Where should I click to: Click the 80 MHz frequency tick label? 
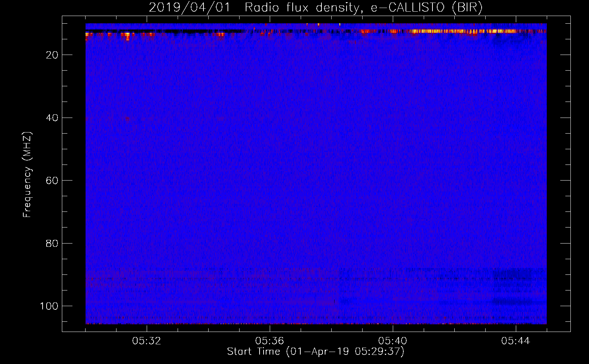pos(52,244)
